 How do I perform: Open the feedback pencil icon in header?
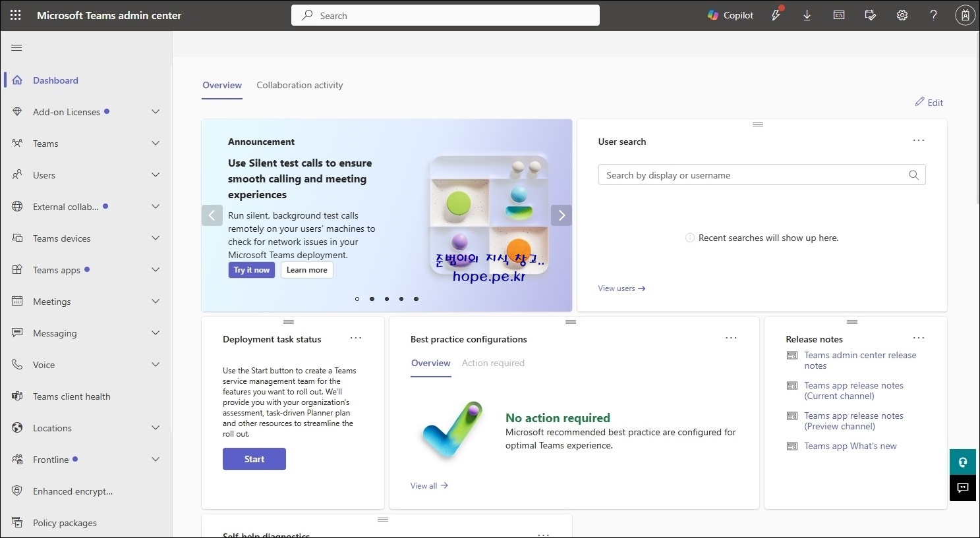871,15
